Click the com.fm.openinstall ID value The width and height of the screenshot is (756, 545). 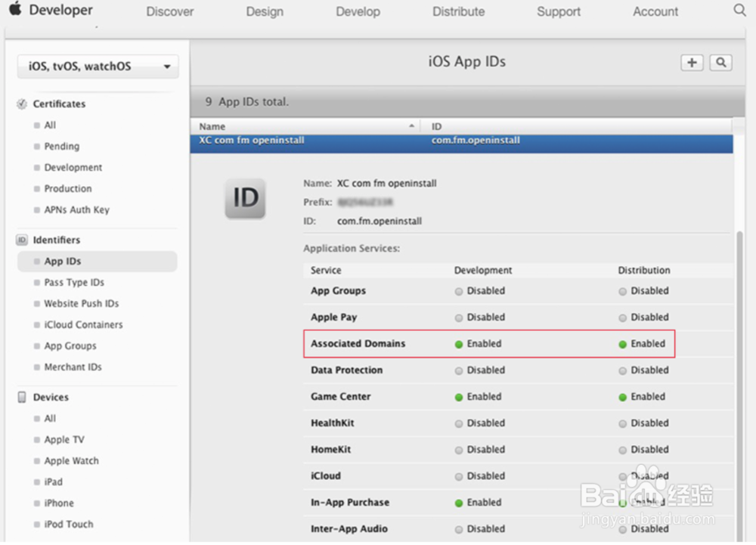tap(379, 221)
